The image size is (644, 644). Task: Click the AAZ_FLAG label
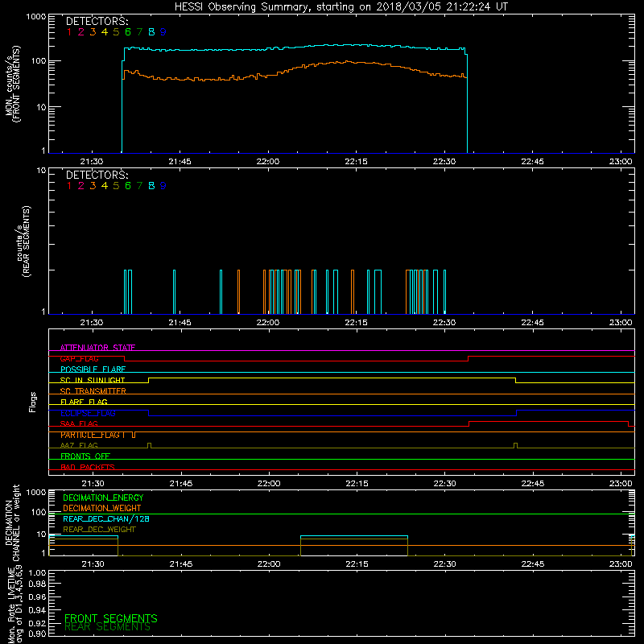(79, 445)
